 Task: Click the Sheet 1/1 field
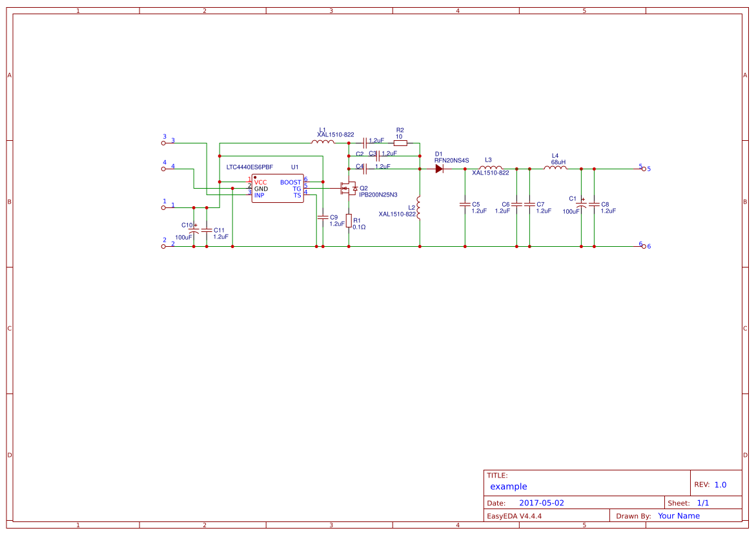(704, 501)
